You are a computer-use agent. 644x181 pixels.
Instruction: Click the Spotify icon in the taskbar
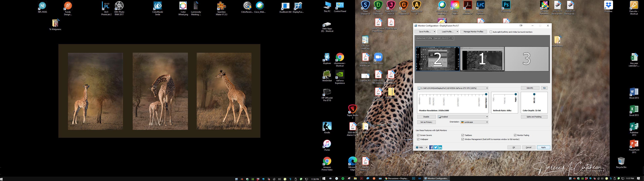(343, 178)
